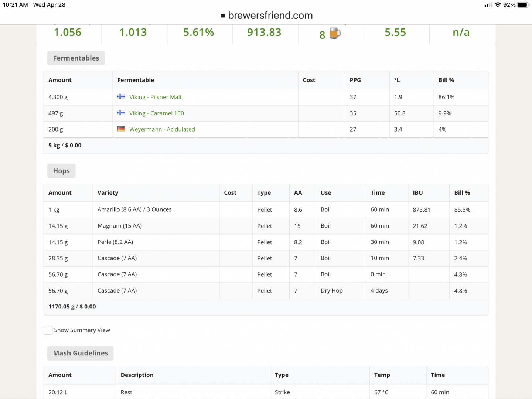This screenshot has width=532, height=399.
Task: Click the Finland flag beside Viking Pilsner Malt
Action: pyautogui.click(x=121, y=96)
